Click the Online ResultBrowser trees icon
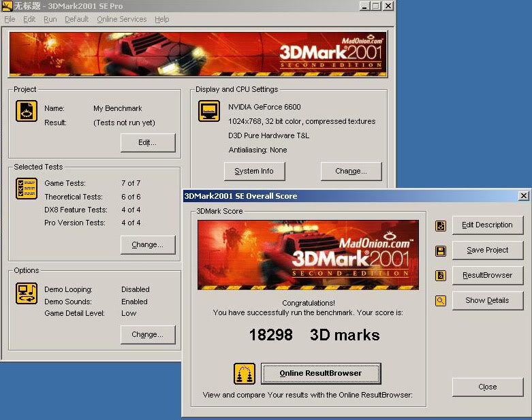 tap(245, 374)
